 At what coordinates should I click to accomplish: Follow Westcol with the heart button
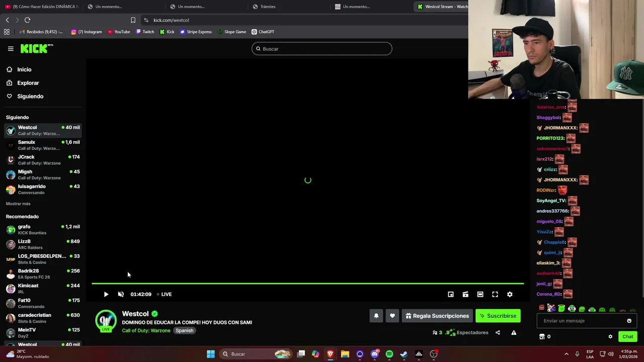point(392,316)
